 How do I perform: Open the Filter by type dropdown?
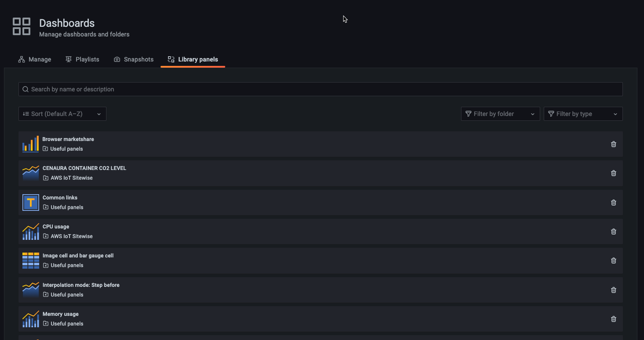pyautogui.click(x=583, y=113)
